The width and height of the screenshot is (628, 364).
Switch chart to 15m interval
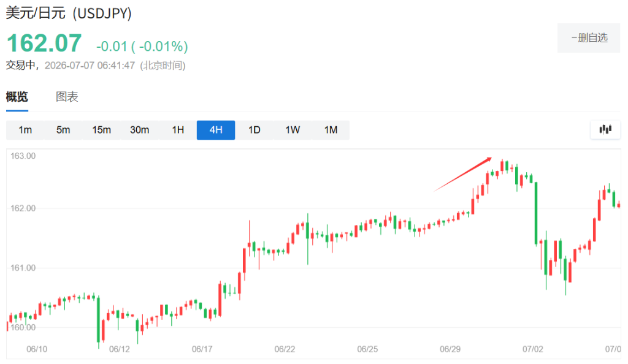tap(101, 130)
